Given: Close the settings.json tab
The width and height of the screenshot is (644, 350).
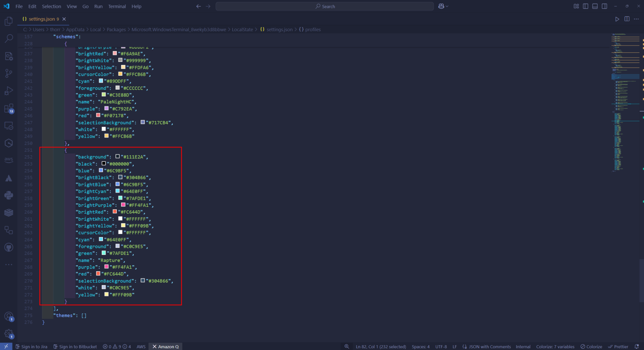Looking at the screenshot, I should point(64,19).
